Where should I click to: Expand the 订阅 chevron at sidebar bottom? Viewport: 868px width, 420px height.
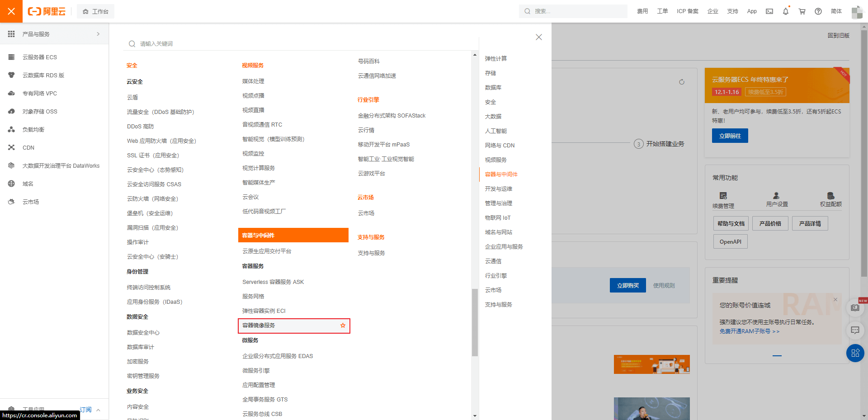(x=99, y=410)
